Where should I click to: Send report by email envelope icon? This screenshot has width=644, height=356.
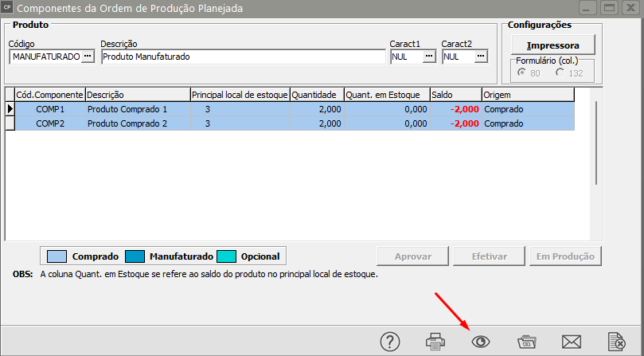click(x=572, y=342)
